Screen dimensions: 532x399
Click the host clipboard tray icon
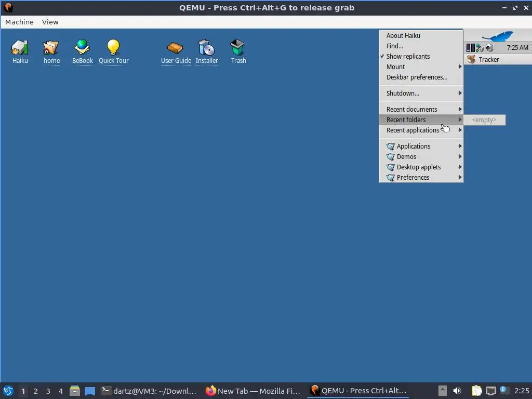click(477, 391)
